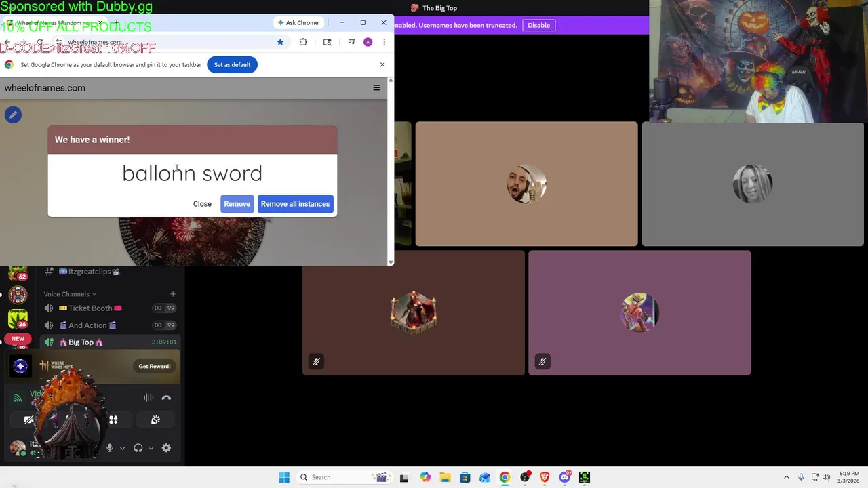Click the wheelofnames page vertical scrollbar
This screenshot has width=868, height=488.
pos(390,171)
